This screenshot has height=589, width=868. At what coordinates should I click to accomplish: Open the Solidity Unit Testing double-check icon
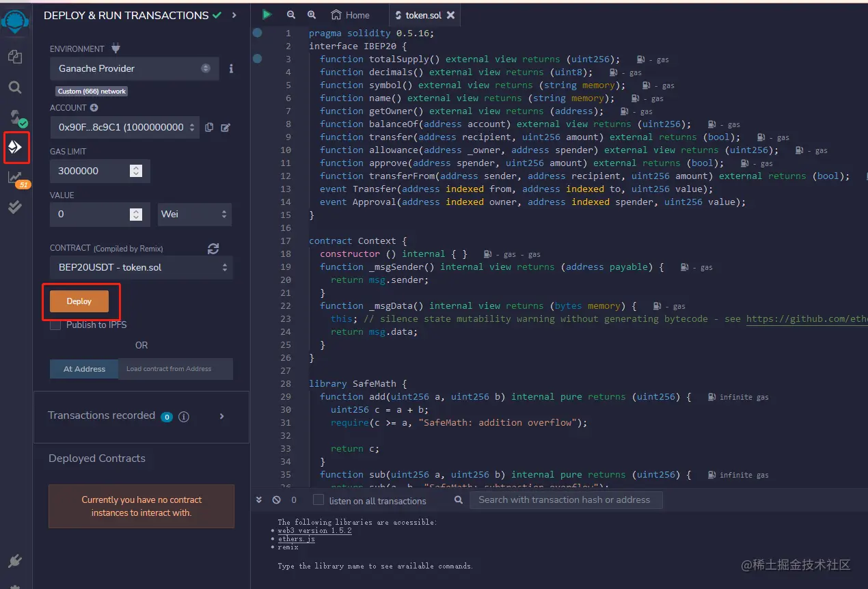(15, 208)
